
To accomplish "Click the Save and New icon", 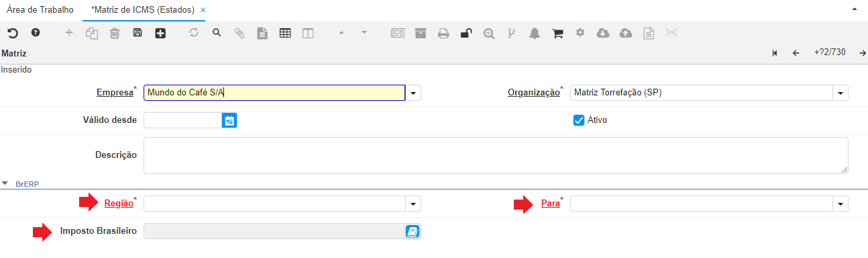I will [x=160, y=32].
